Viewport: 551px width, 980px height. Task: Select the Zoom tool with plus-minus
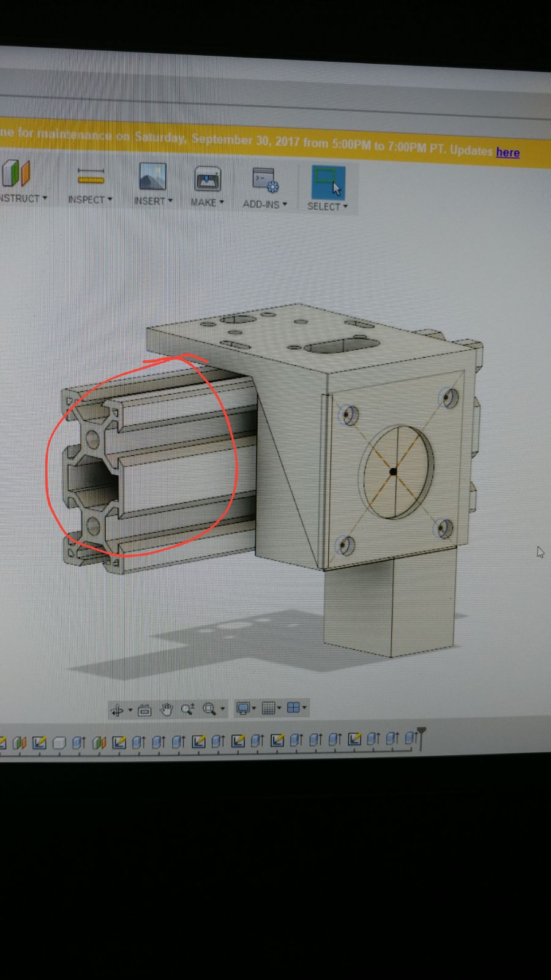pyautogui.click(x=187, y=709)
